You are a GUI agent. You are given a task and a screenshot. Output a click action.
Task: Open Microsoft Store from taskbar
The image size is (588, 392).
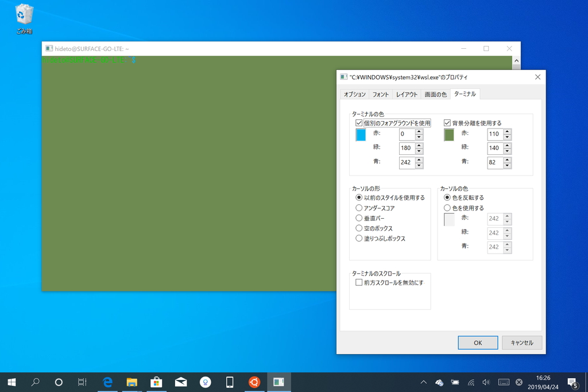(x=156, y=382)
